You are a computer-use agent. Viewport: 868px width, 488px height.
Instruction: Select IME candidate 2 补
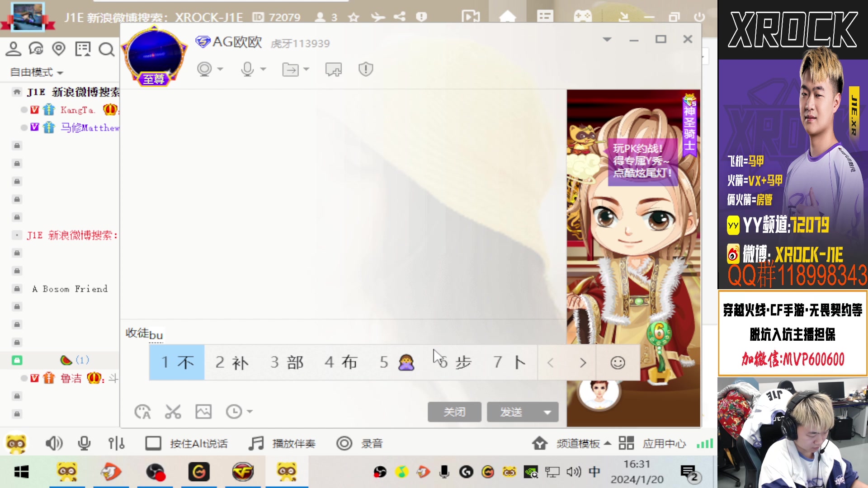(232, 362)
